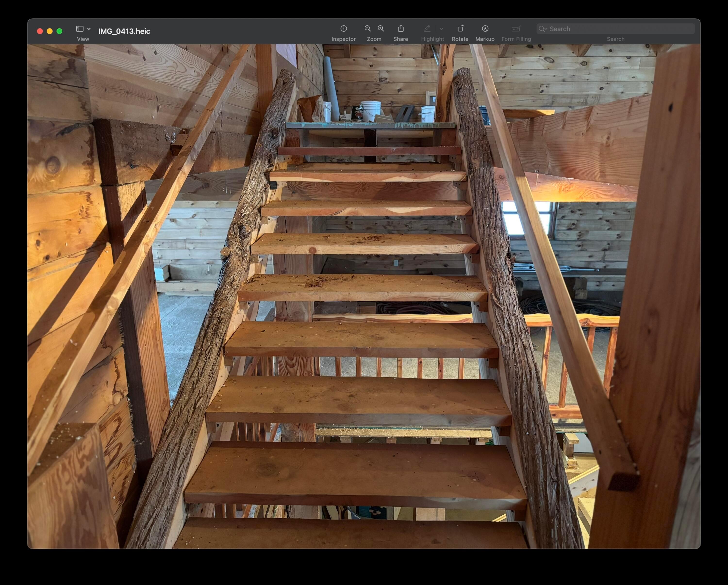Rotate the image with Rotate icon

(460, 29)
